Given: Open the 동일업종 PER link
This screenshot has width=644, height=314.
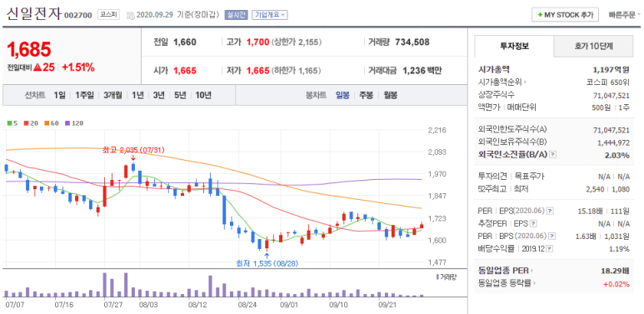Looking at the screenshot, I should tap(506, 271).
